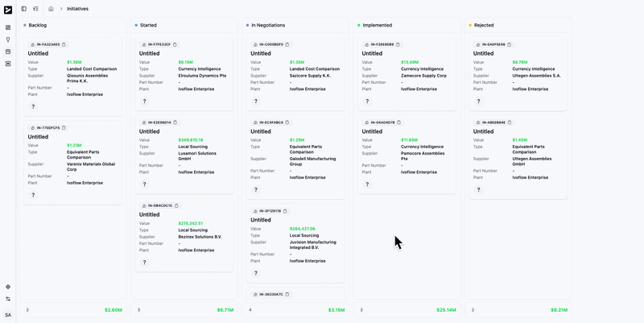The image size is (644, 323).
Task: Click the $215,342.51 value
Action: click(191, 224)
